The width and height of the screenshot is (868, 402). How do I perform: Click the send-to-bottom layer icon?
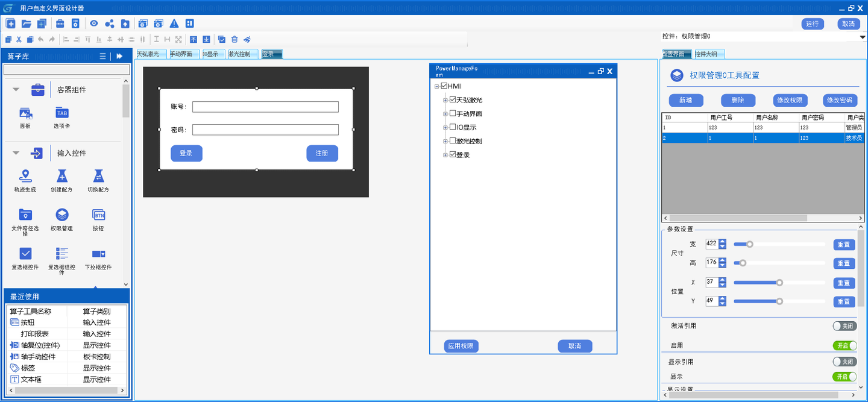pyautogui.click(x=206, y=39)
